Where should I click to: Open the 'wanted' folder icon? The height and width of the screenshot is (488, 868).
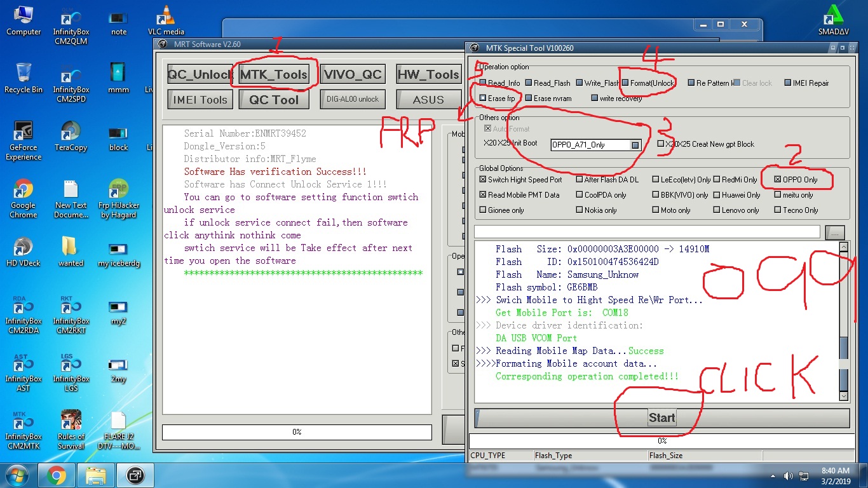(71, 252)
